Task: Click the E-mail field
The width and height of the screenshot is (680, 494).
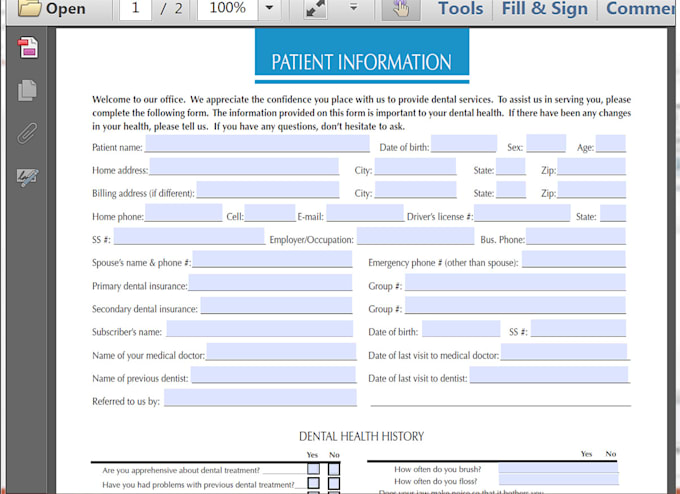Action: 365,213
